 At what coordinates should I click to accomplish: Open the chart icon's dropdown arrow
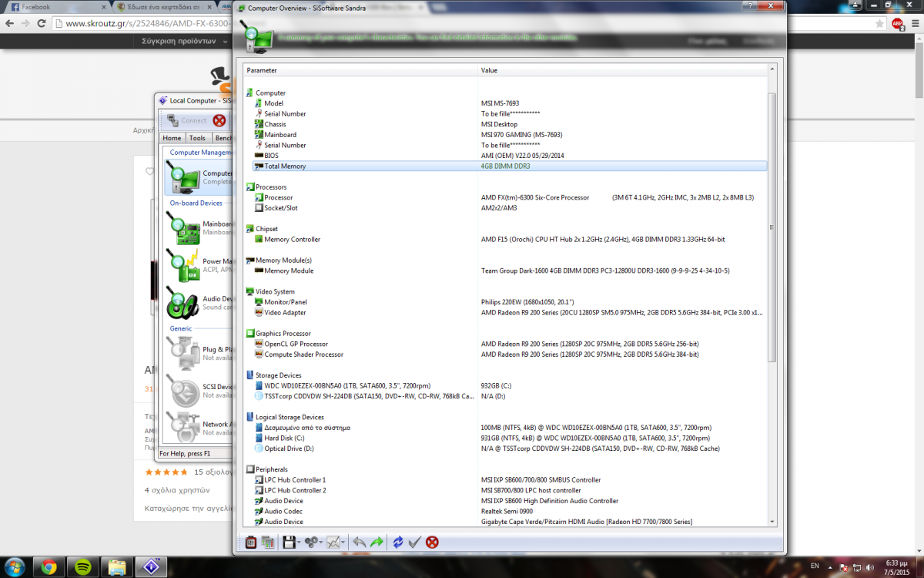[344, 543]
